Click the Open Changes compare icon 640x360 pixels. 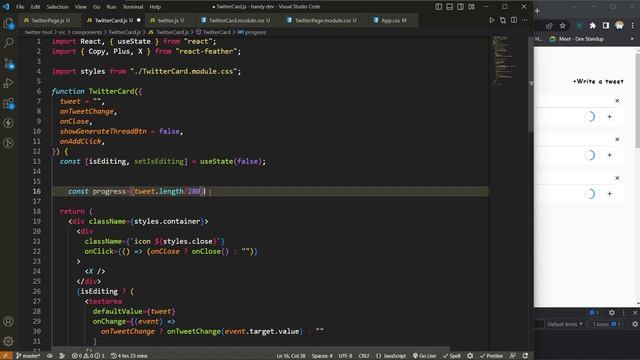(503, 20)
